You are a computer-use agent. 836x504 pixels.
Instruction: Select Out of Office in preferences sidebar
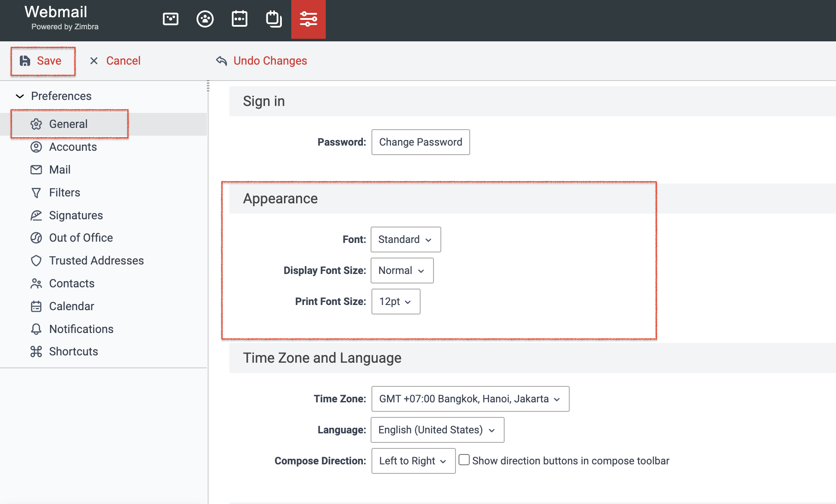103,238
